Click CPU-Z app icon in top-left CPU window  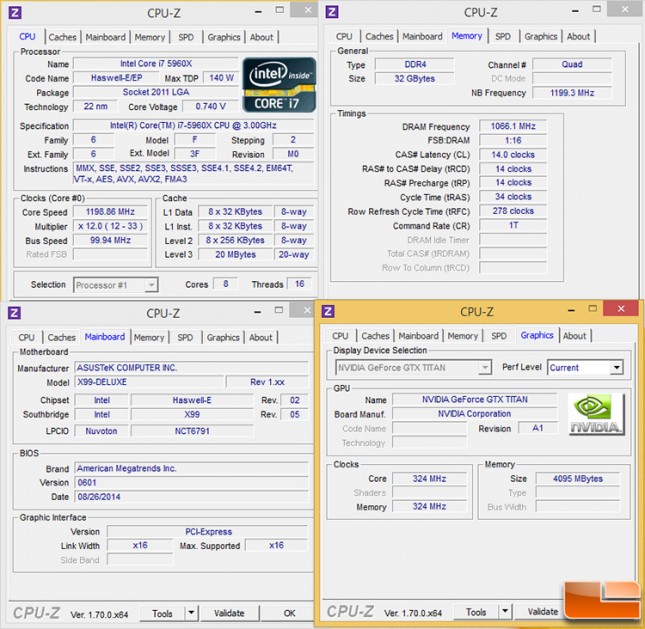pos(15,12)
